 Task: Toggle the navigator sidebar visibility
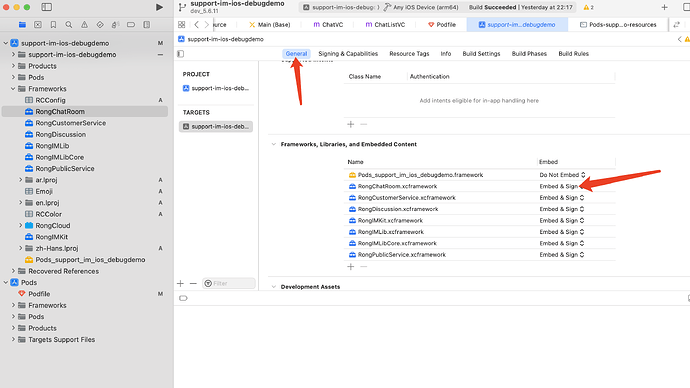(47, 7)
